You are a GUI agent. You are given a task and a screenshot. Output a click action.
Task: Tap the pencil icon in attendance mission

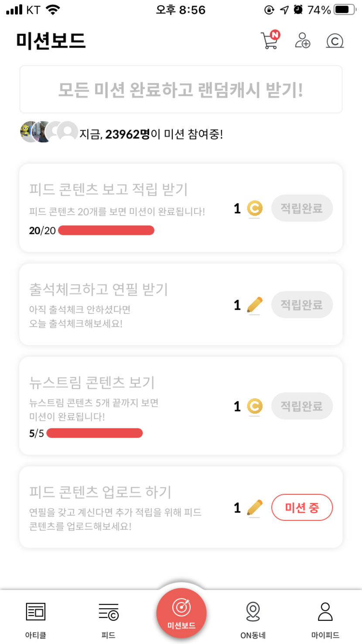255,305
